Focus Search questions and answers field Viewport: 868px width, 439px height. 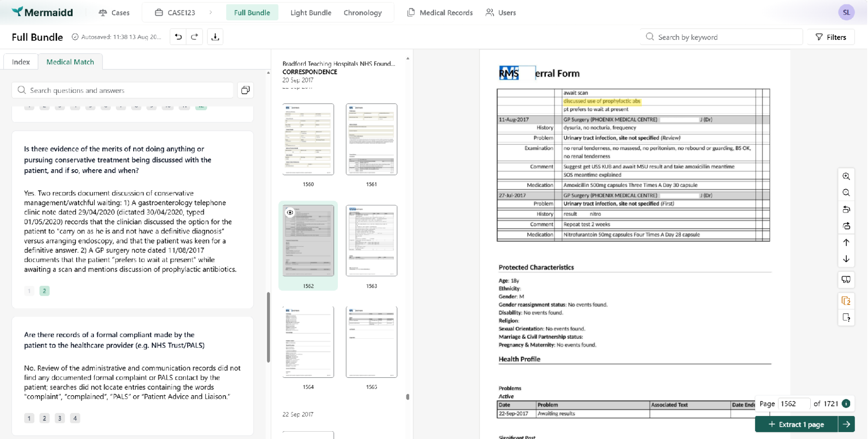point(122,90)
